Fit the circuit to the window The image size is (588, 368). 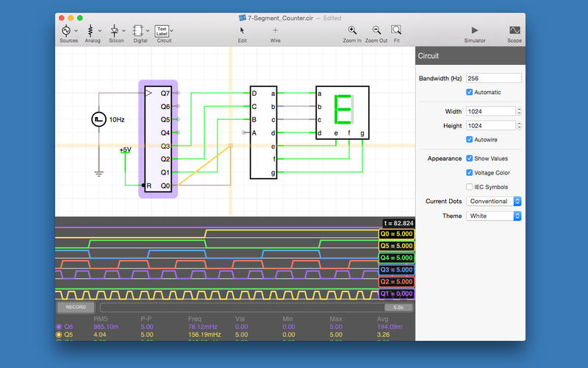click(x=396, y=30)
